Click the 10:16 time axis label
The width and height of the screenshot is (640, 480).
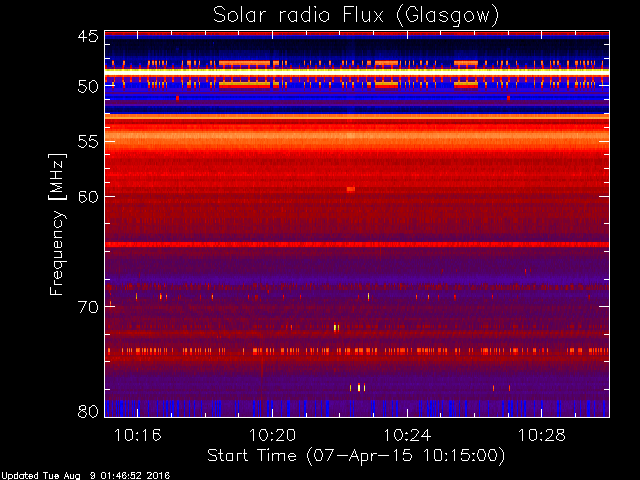click(x=138, y=435)
